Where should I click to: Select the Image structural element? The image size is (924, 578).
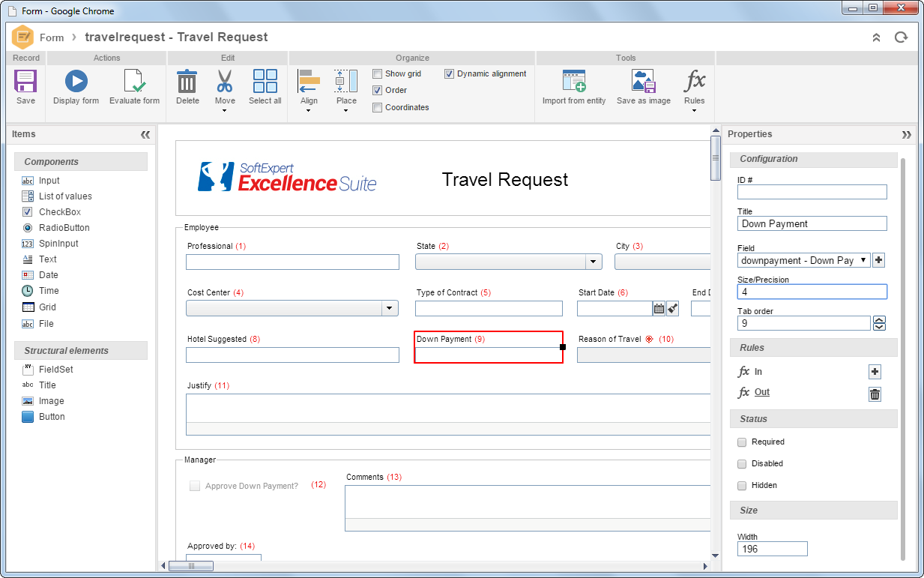pyautogui.click(x=52, y=401)
